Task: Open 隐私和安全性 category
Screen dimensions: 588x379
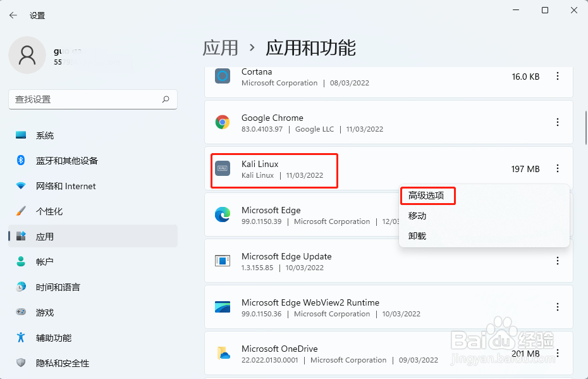Action: point(92,363)
